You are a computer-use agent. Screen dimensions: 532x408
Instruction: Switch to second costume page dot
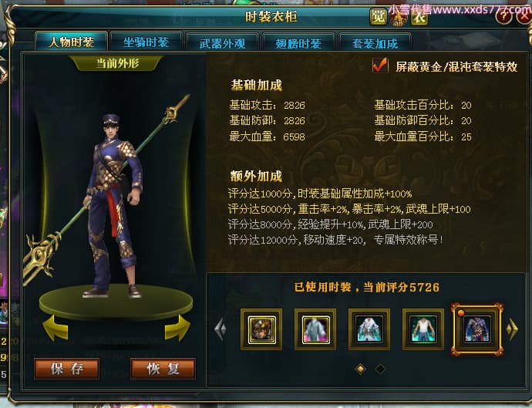pos(380,369)
